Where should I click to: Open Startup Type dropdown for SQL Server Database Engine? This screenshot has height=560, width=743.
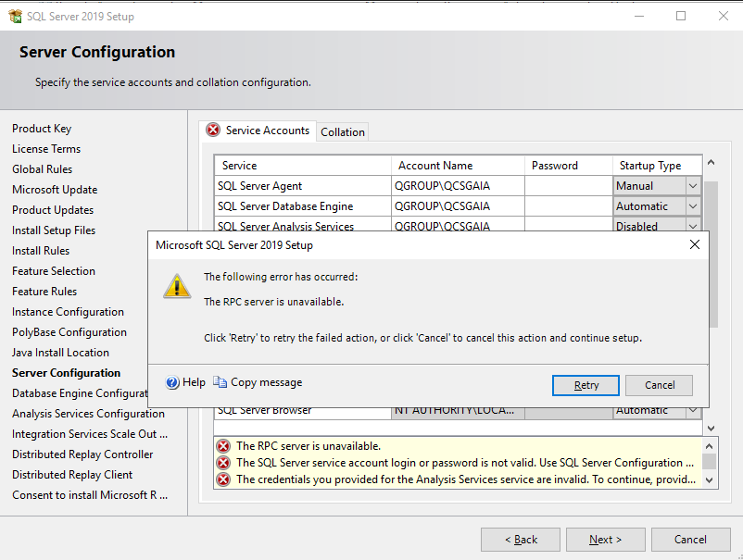pos(693,205)
